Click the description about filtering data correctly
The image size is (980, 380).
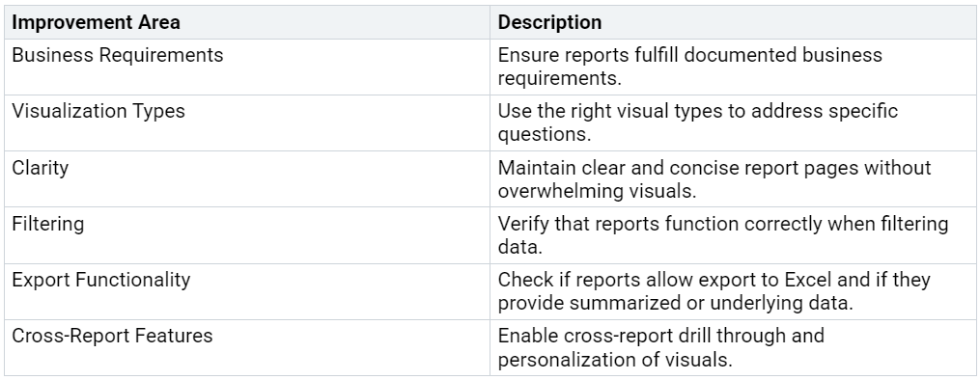click(723, 235)
